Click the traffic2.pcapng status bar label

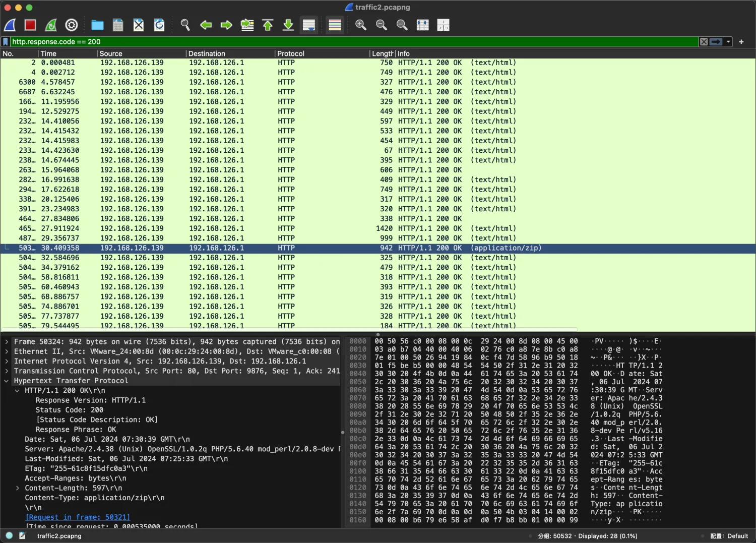pyautogui.click(x=59, y=536)
